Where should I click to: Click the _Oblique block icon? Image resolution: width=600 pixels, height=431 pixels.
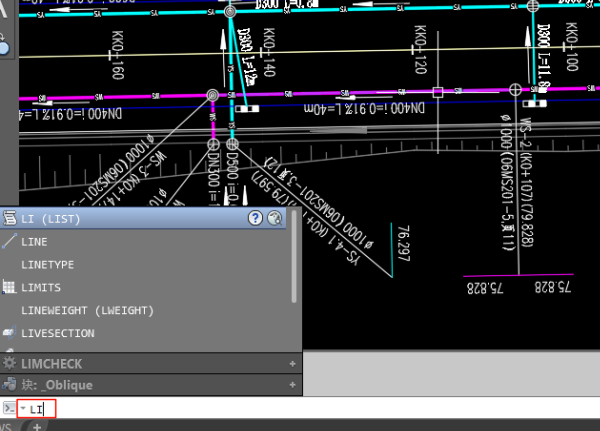coord(9,384)
